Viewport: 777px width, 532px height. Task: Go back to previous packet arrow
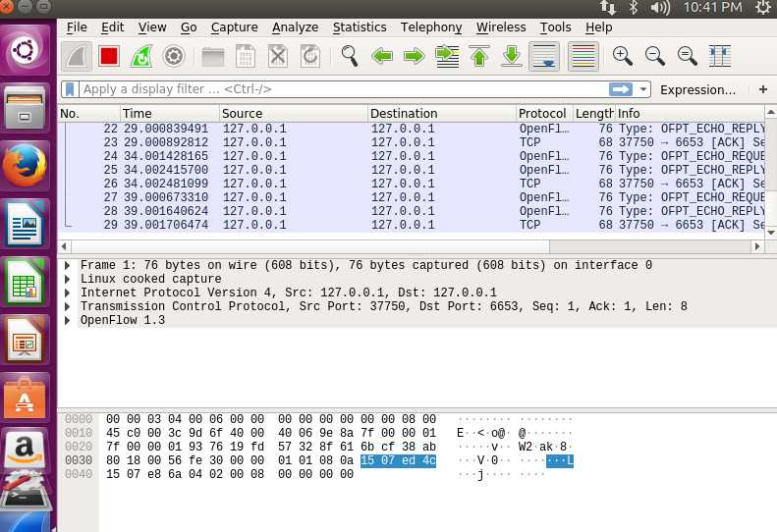coord(382,56)
